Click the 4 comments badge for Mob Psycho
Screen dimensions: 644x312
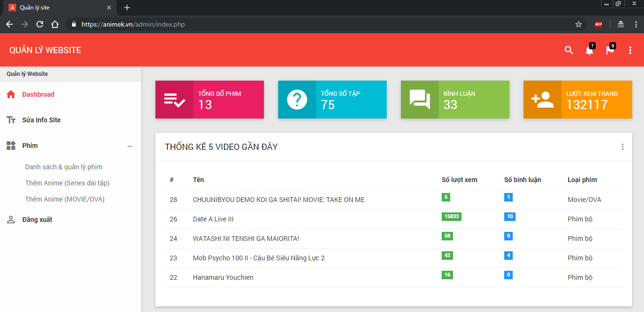[x=508, y=256]
